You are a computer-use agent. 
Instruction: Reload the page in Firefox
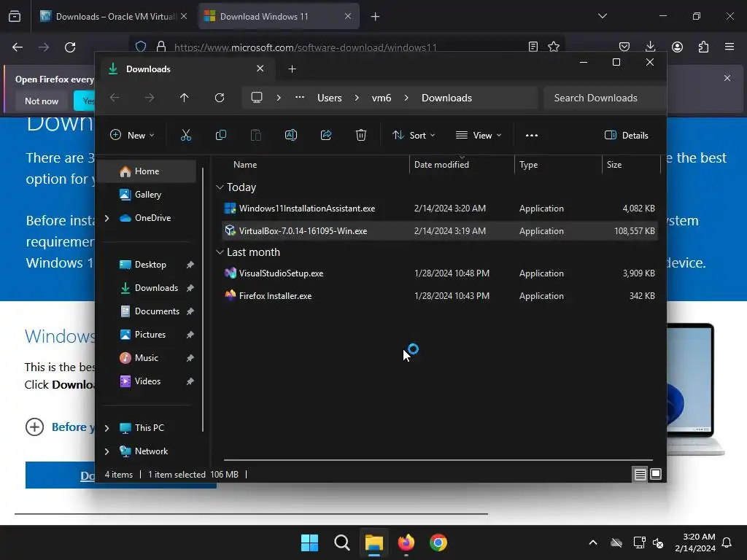coord(70,47)
